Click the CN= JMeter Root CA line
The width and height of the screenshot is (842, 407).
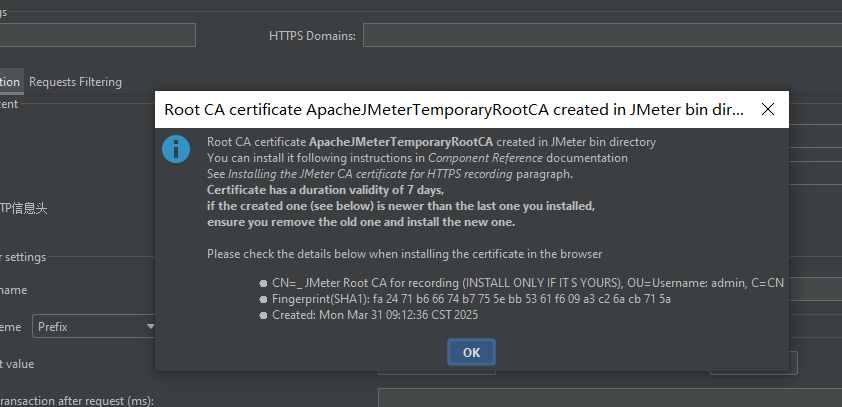coord(528,283)
